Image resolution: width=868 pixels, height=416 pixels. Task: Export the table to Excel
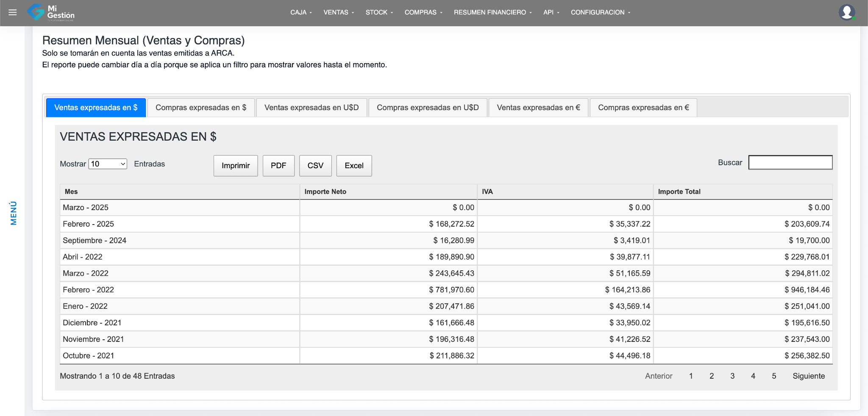click(354, 166)
